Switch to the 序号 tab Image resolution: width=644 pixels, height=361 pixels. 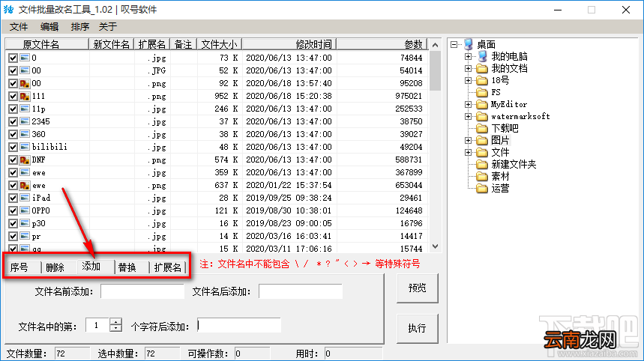click(22, 267)
